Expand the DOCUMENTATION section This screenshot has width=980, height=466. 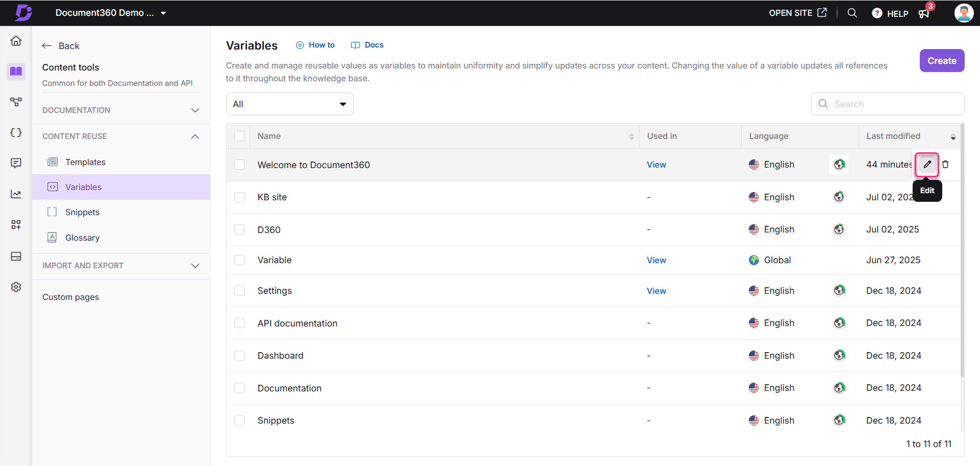(121, 110)
